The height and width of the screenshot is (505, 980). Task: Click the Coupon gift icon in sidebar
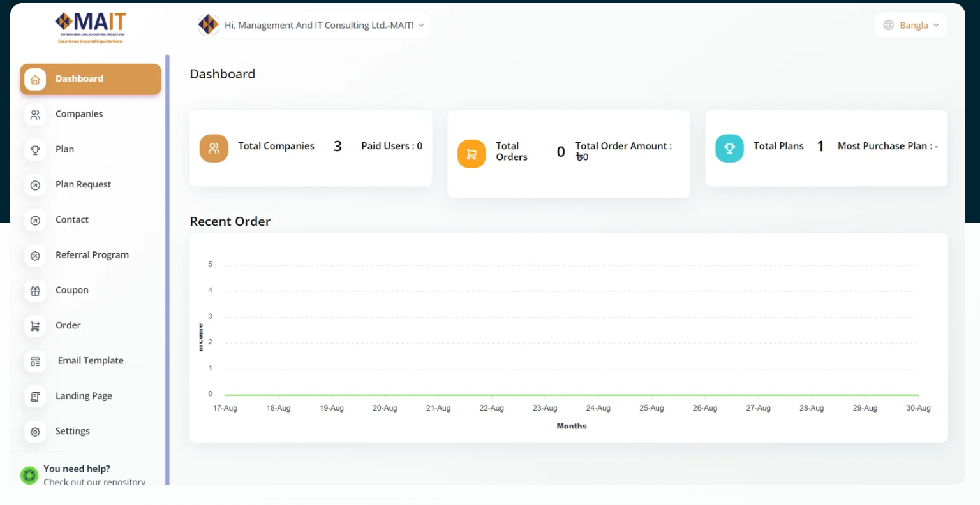point(35,291)
